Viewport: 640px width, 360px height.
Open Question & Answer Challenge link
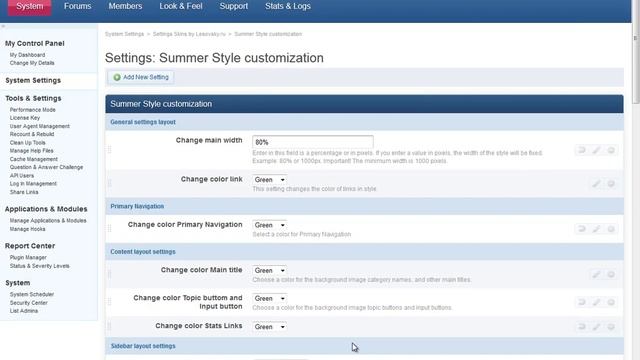46,167
